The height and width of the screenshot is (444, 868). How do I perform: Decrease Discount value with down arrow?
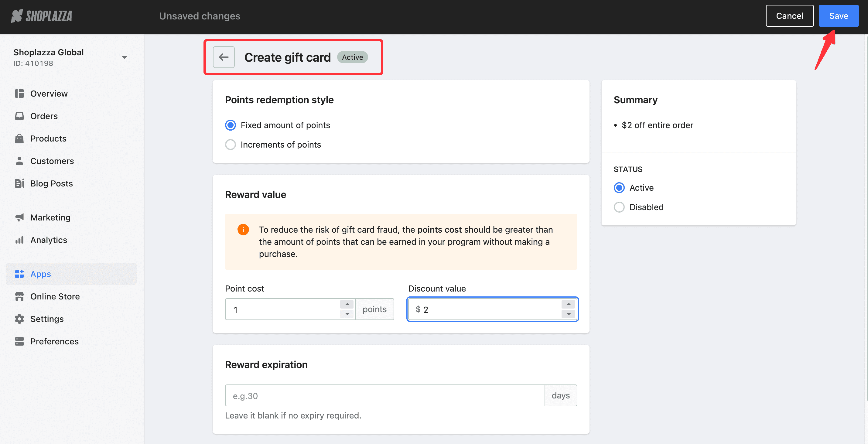(569, 314)
